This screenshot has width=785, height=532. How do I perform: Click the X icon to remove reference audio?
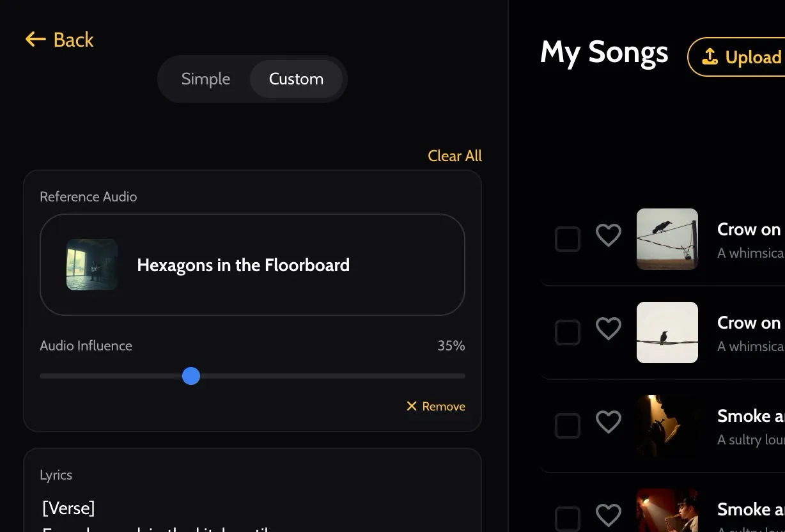[x=411, y=406]
